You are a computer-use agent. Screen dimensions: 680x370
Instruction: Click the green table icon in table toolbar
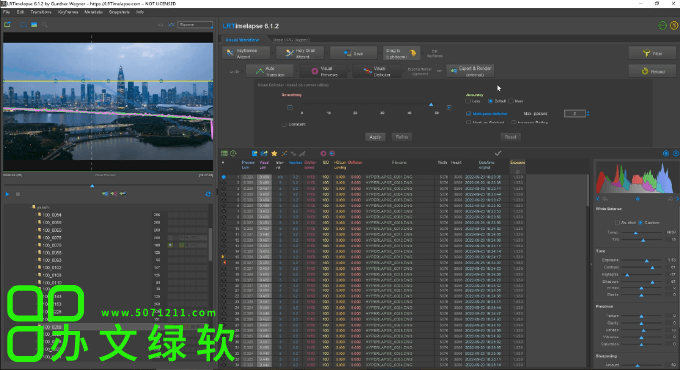[224, 154]
